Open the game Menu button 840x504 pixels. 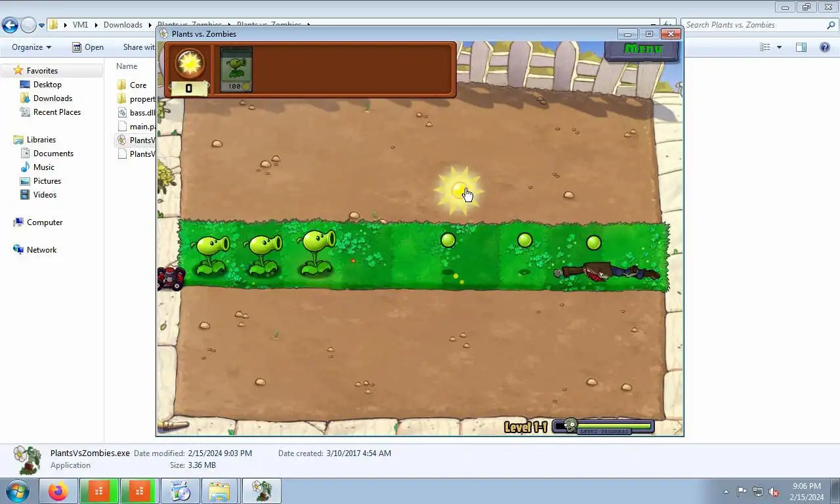coord(642,49)
